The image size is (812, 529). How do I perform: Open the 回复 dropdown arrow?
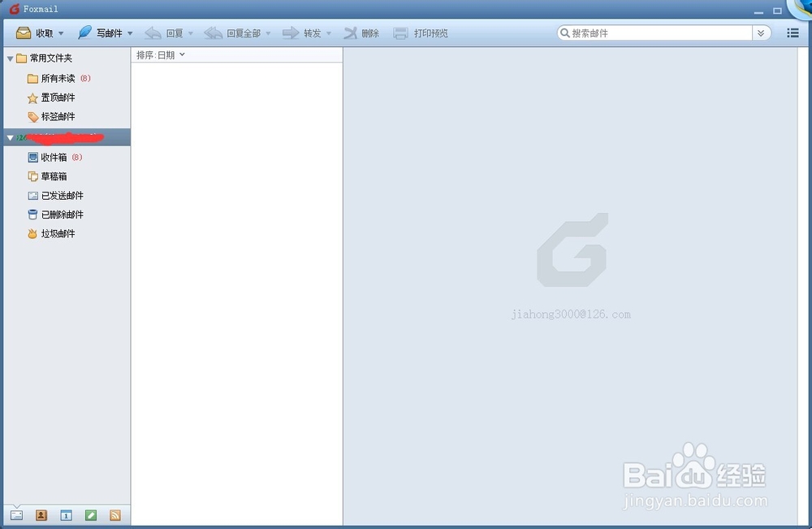click(x=191, y=33)
